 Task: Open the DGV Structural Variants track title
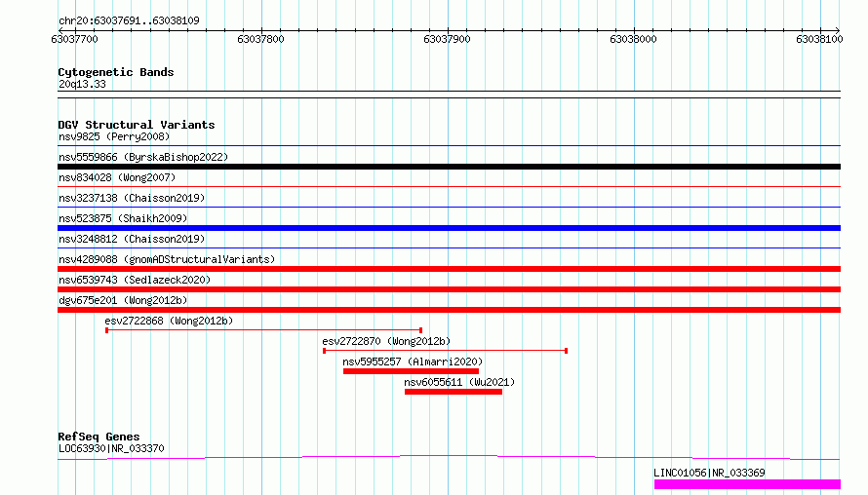click(x=137, y=125)
